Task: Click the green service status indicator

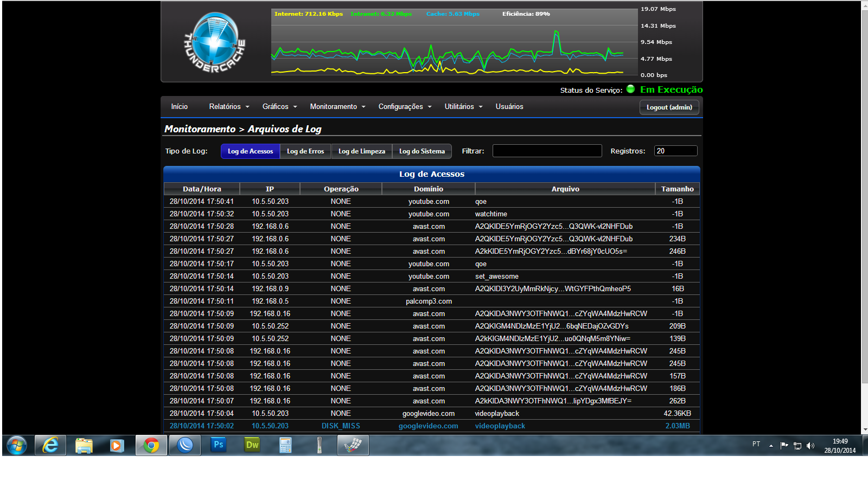Action: tap(630, 89)
